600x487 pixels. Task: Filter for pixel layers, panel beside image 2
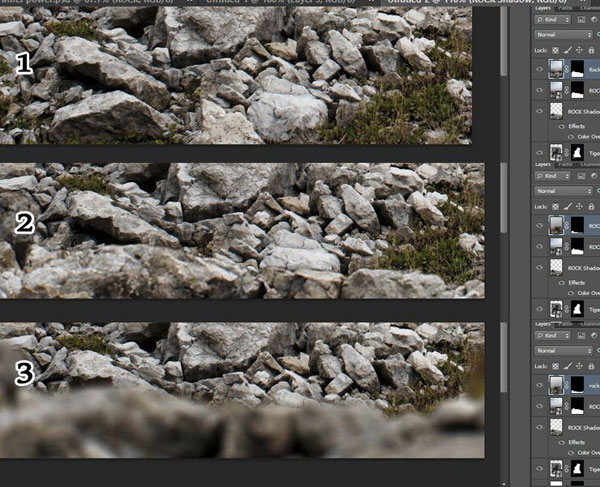pos(581,176)
